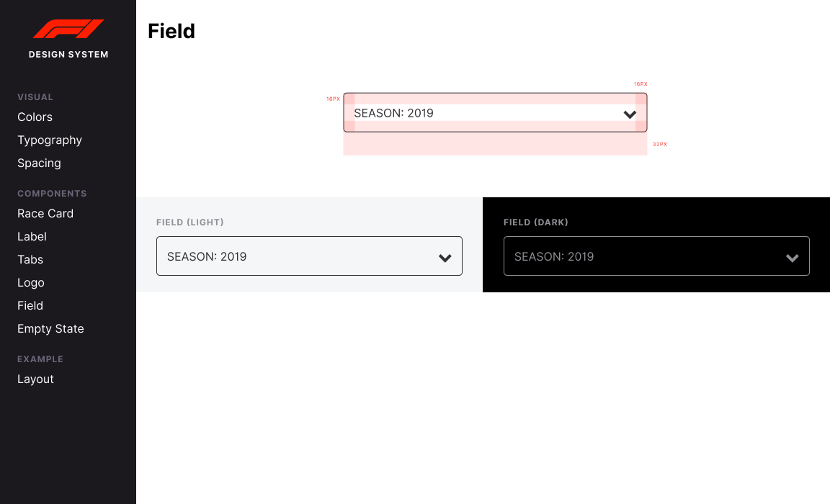Go to Logo component page
Image resolution: width=830 pixels, height=504 pixels.
coord(31,283)
